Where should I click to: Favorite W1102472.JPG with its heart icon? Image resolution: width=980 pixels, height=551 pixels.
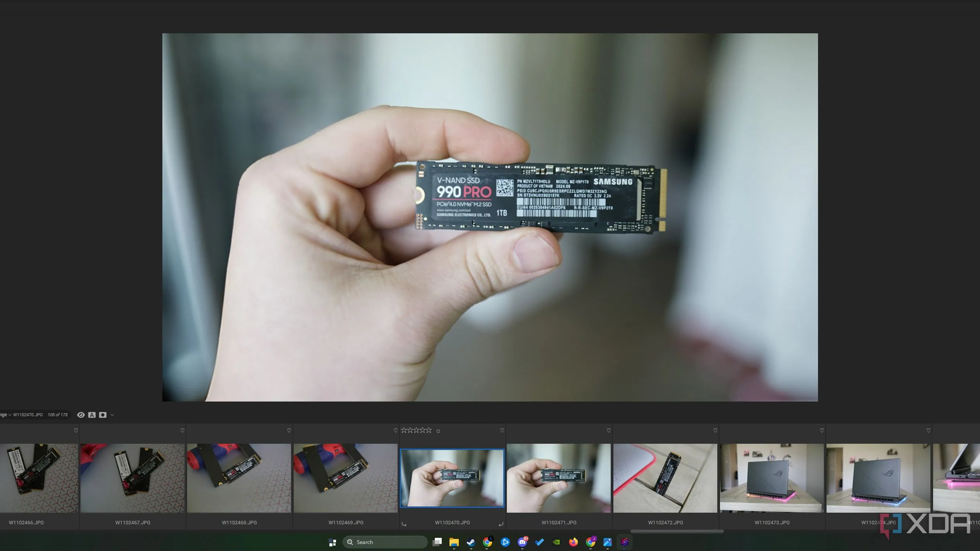pyautogui.click(x=715, y=431)
